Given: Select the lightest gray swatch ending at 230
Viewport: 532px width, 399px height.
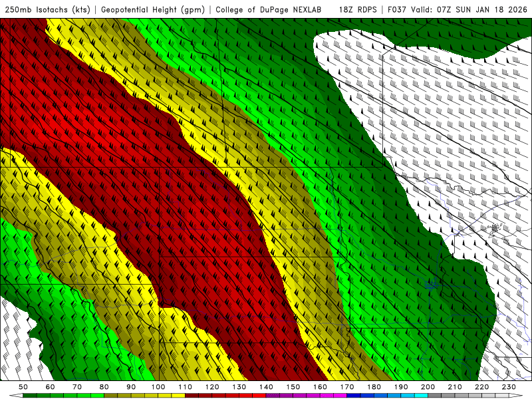Looking at the screenshot, I should pos(502,396).
